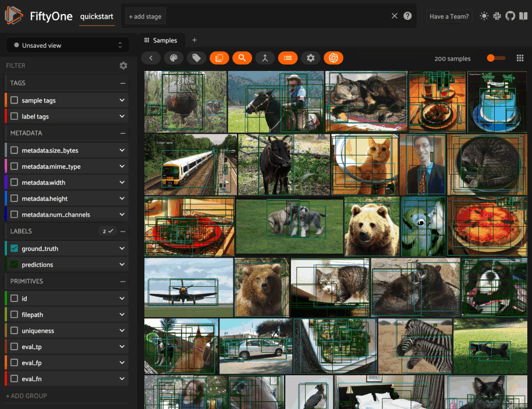The image size is (532, 409).
Task: Click the Have a Team? button
Action: (449, 16)
